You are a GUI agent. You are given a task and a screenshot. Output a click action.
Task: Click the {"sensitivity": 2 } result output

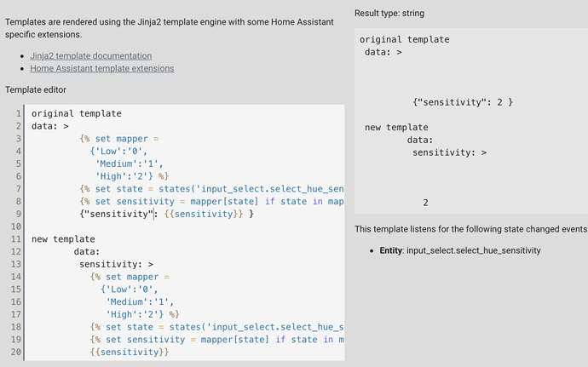(463, 102)
